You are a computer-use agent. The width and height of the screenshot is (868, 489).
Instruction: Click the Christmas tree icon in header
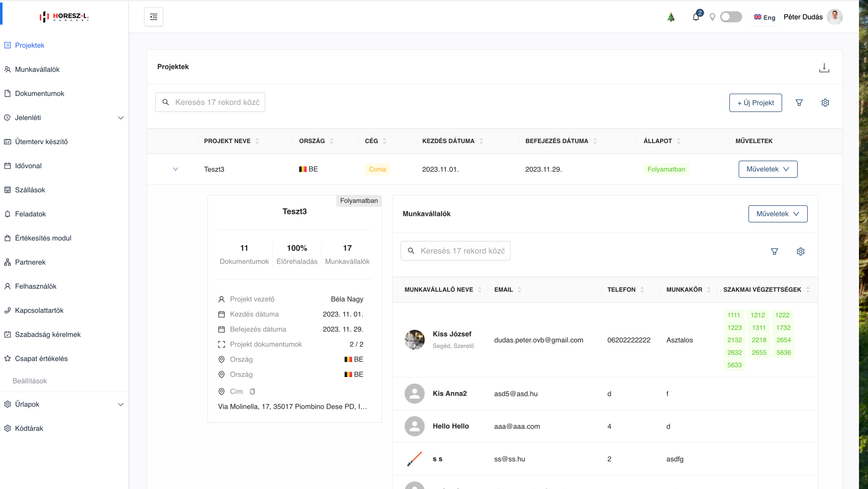(x=671, y=17)
